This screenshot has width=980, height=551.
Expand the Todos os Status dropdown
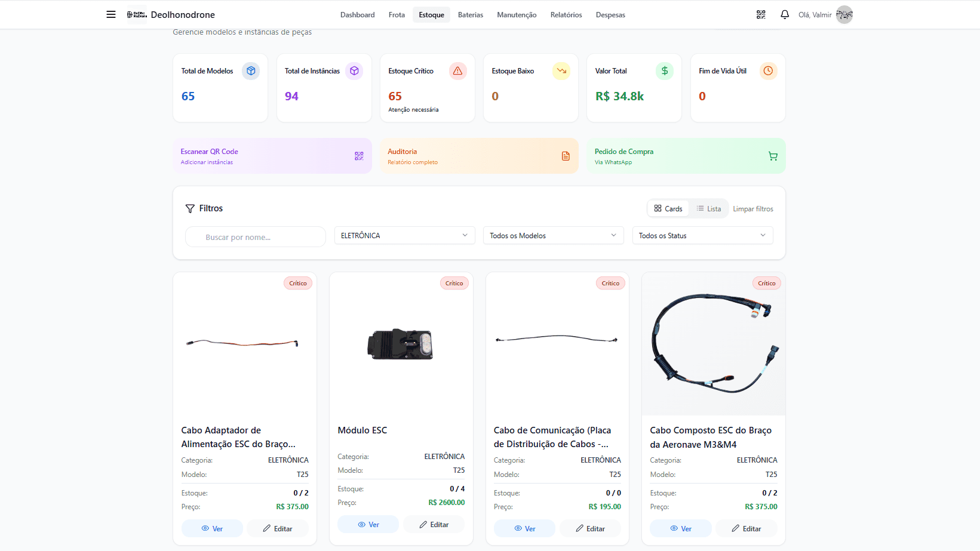tap(702, 236)
